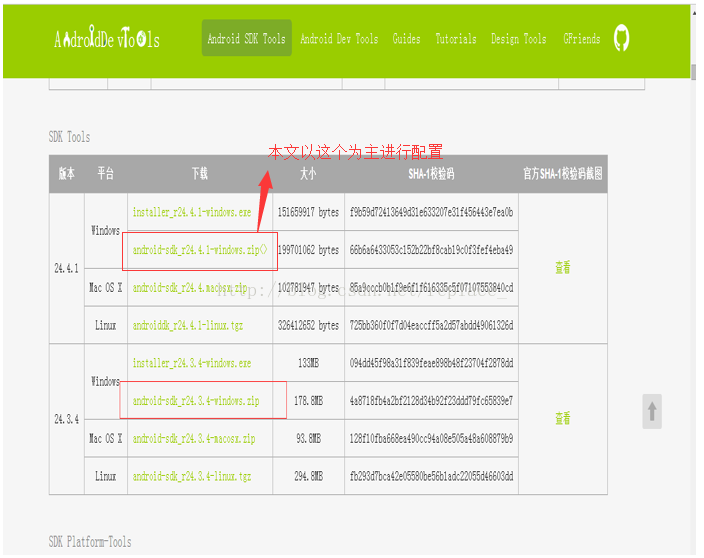Download android-sdk_r24.3.4-linux.tgz
704x558 pixels.
pos(192,476)
